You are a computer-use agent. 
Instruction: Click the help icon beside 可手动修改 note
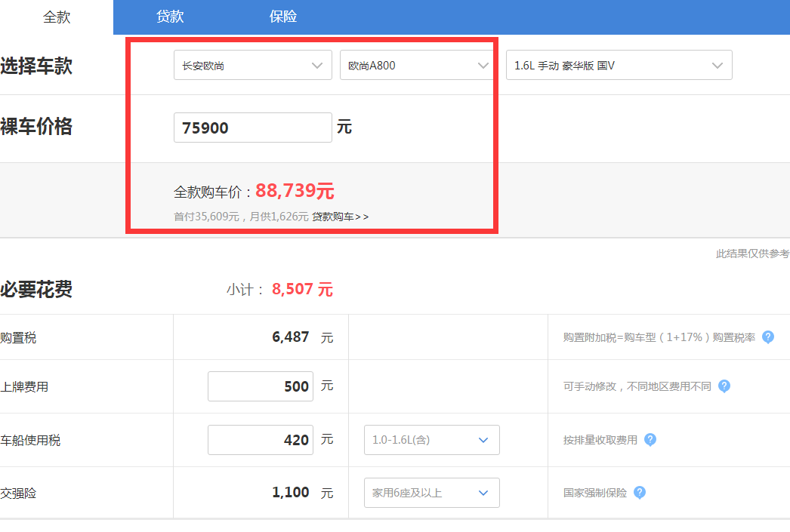pos(724,386)
